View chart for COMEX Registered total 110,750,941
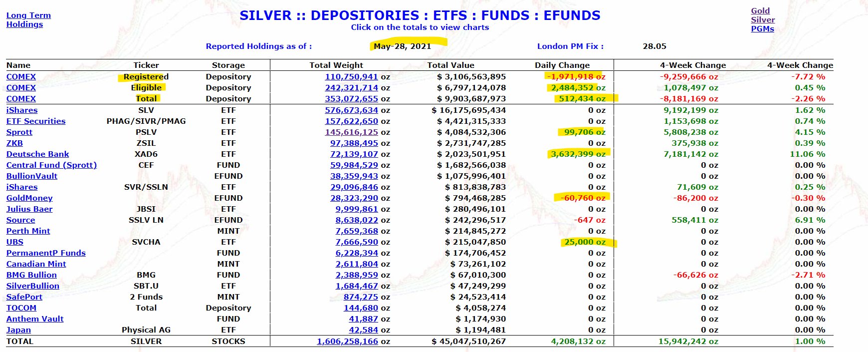This screenshot has height=352, width=868. pos(352,77)
